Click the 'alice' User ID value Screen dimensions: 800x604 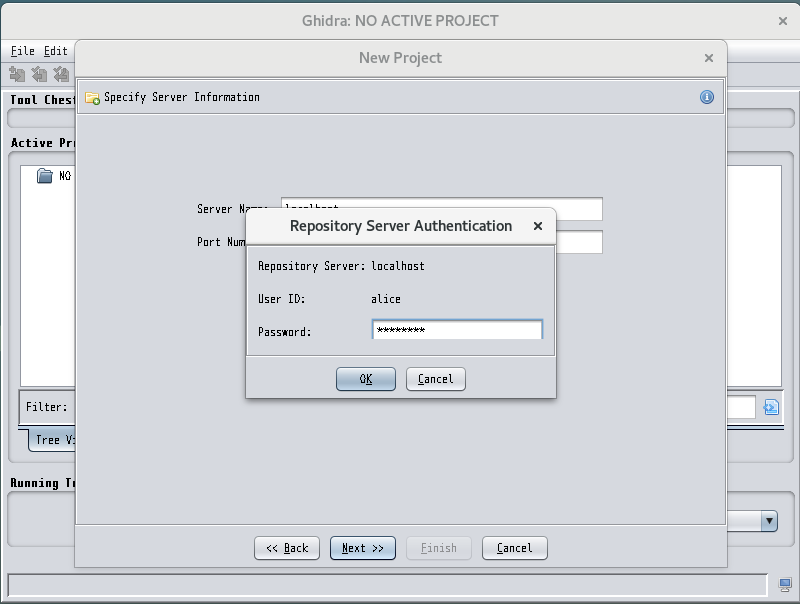pos(386,299)
